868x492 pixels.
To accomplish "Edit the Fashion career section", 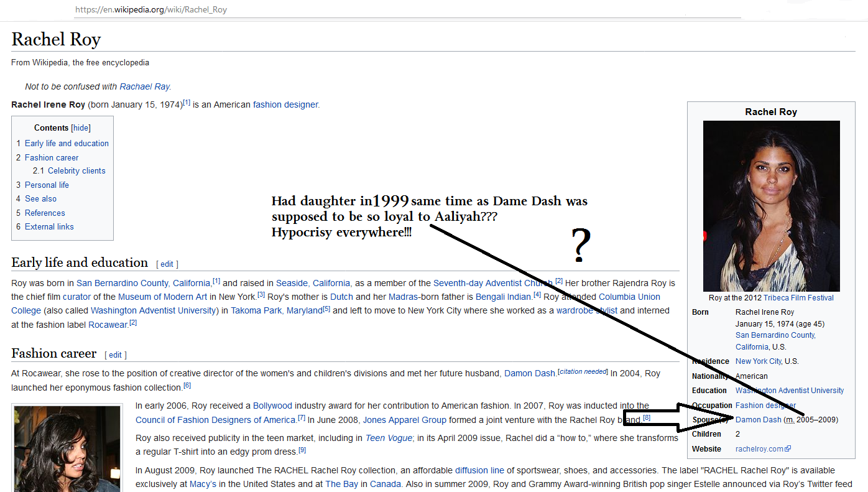I will (x=115, y=355).
